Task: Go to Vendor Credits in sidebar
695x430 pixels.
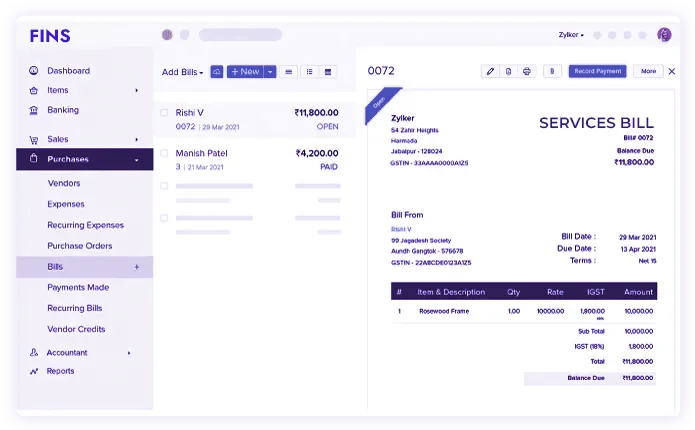Action: point(76,329)
